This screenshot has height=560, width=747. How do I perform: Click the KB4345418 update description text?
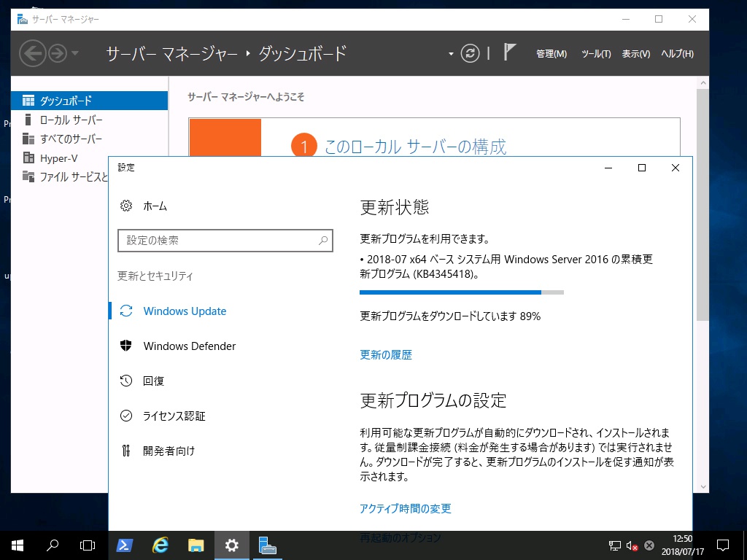point(506,267)
